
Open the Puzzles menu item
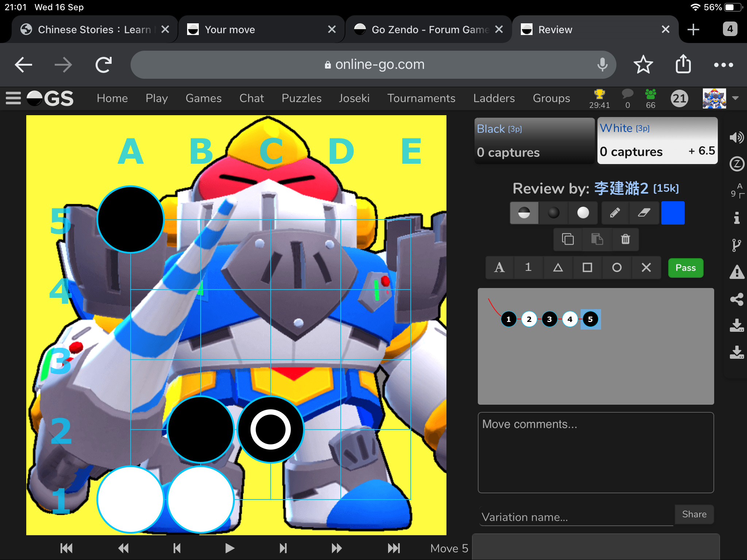pos(301,98)
